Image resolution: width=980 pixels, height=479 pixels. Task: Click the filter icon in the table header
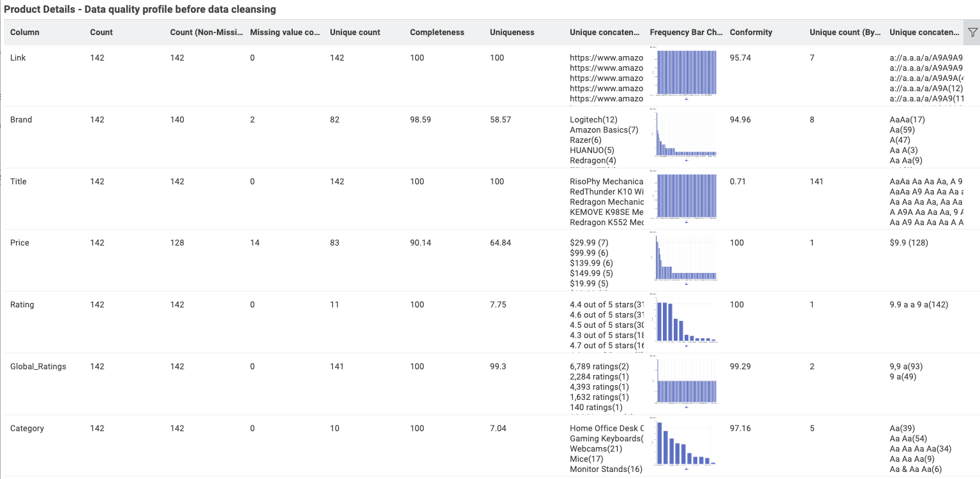pos(972,33)
